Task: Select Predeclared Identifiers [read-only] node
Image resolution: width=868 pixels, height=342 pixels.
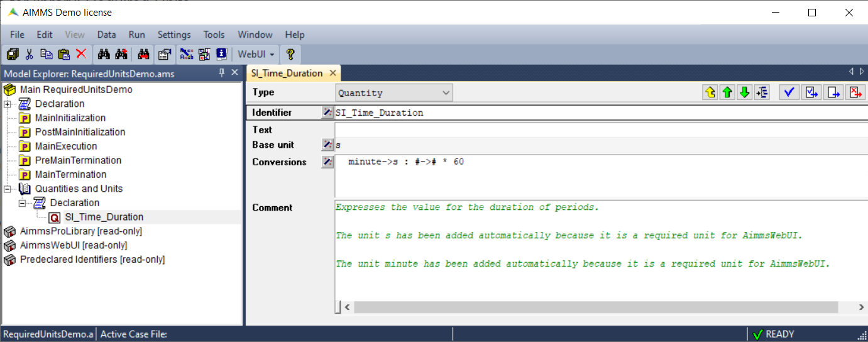Action: pyautogui.click(x=92, y=259)
